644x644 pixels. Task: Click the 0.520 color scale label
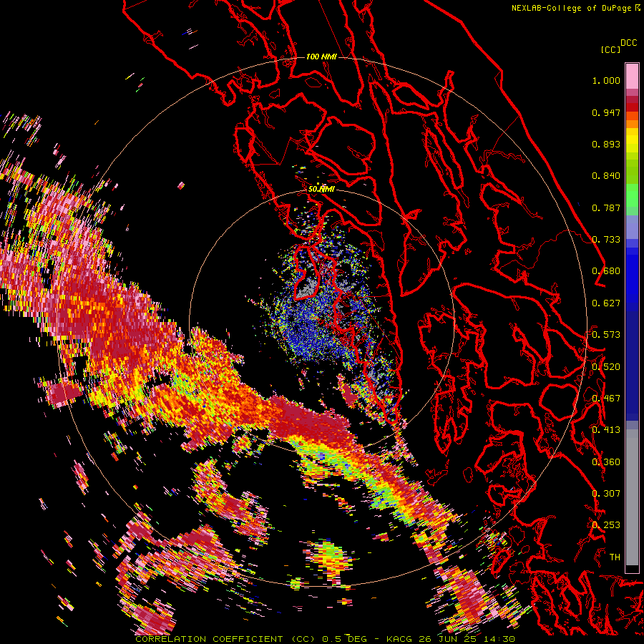606,367
